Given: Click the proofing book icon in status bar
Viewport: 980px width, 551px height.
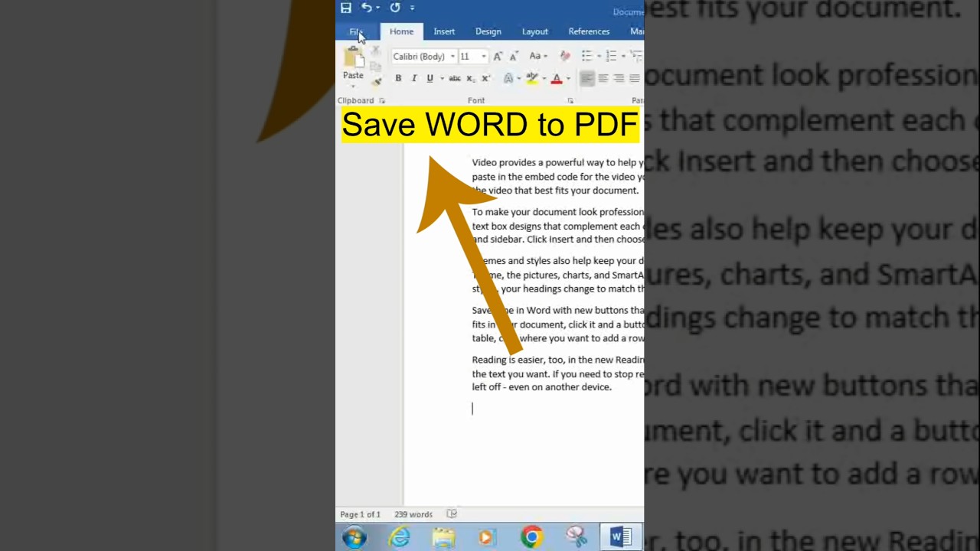Looking at the screenshot, I should click(452, 514).
